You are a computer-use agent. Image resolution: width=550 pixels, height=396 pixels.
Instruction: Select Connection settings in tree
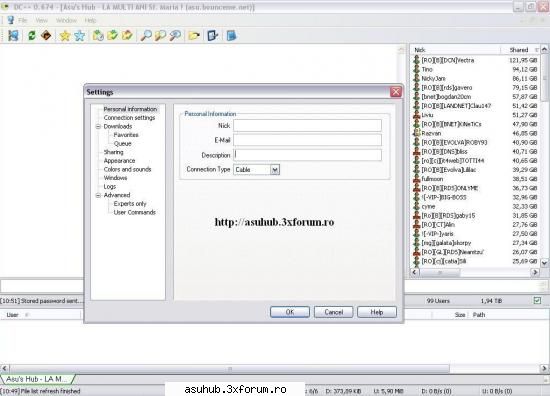[129, 118]
